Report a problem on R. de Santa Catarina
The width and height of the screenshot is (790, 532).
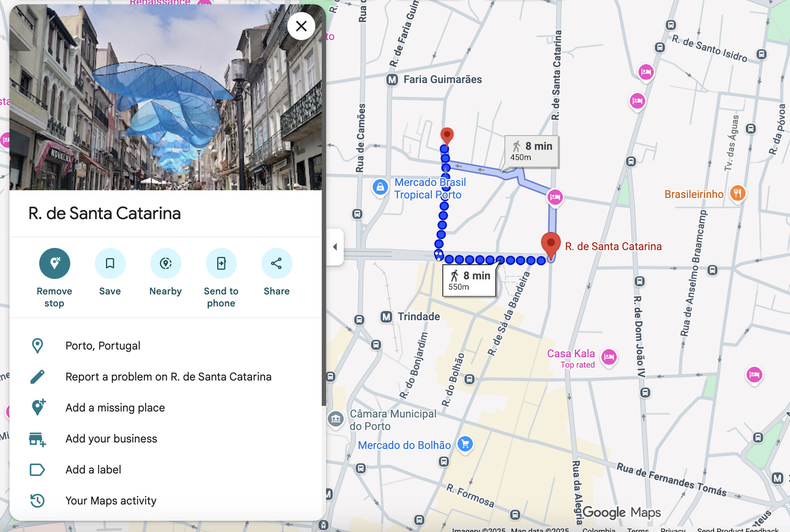(x=168, y=377)
